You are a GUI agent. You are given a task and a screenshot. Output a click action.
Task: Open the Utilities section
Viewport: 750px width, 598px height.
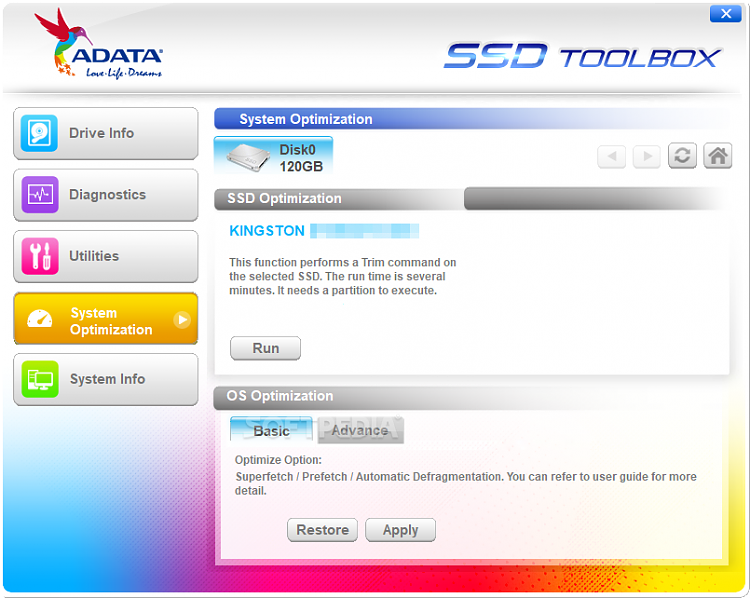pyautogui.click(x=106, y=256)
